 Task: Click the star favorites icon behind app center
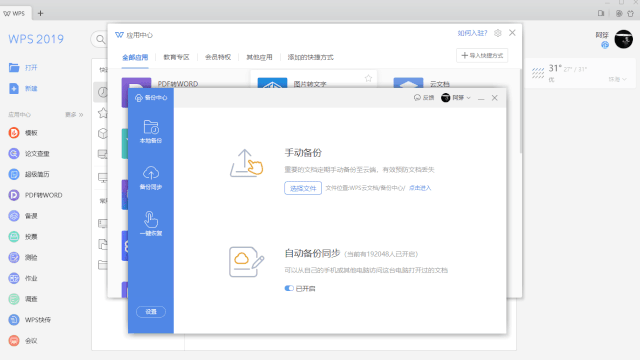102,113
